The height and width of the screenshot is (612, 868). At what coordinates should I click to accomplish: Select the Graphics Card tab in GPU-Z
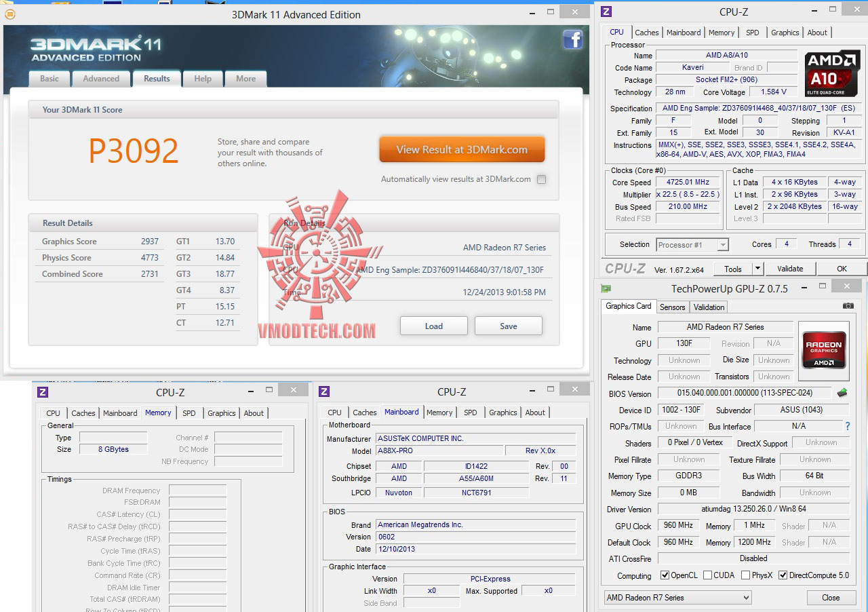629,306
